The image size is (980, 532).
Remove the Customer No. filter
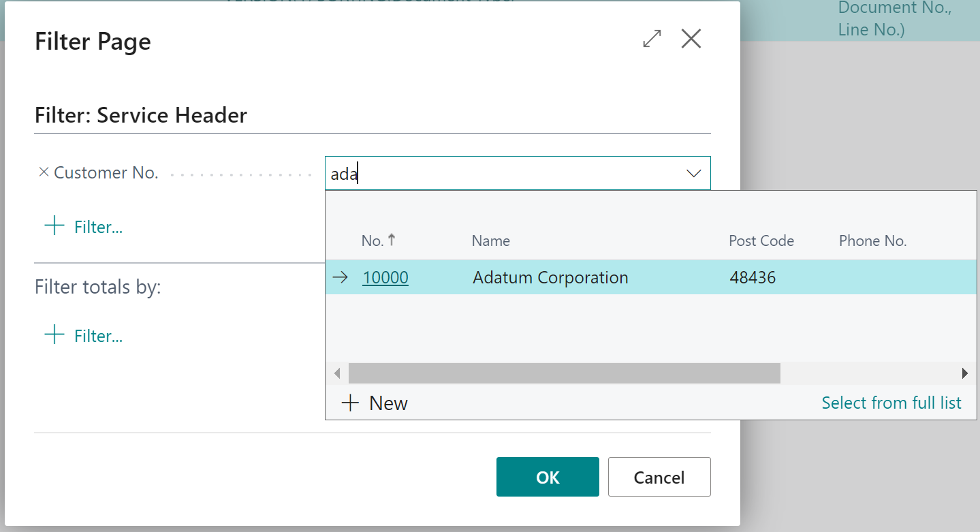click(44, 173)
